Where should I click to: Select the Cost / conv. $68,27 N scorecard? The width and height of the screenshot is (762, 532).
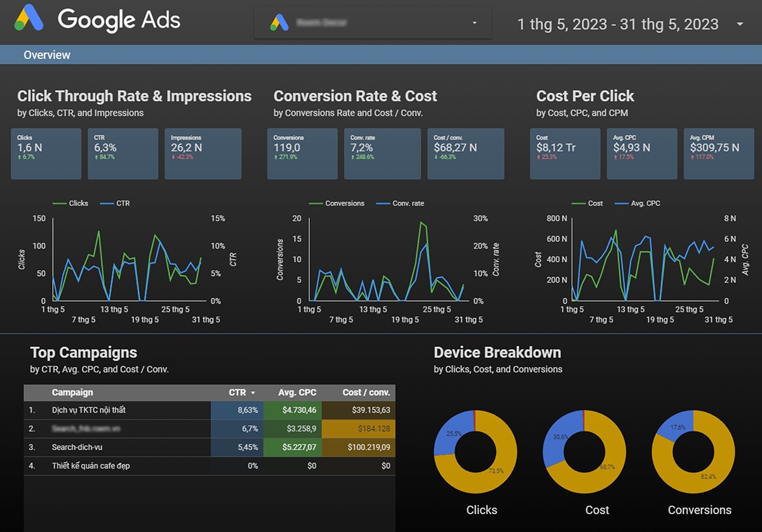coord(465,154)
